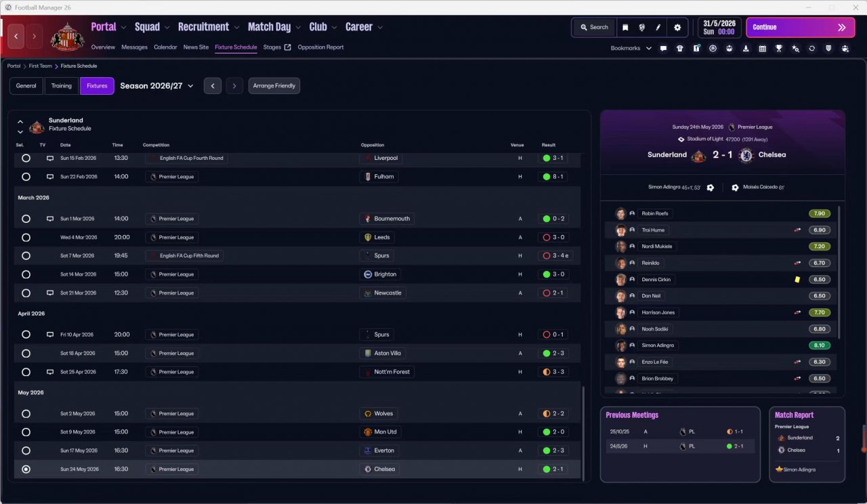
Task: Open the 25/10/25 previous meeting row
Action: click(x=681, y=431)
